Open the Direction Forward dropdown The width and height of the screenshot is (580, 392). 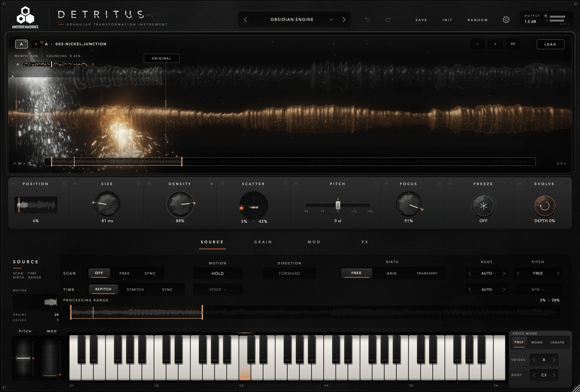[290, 273]
